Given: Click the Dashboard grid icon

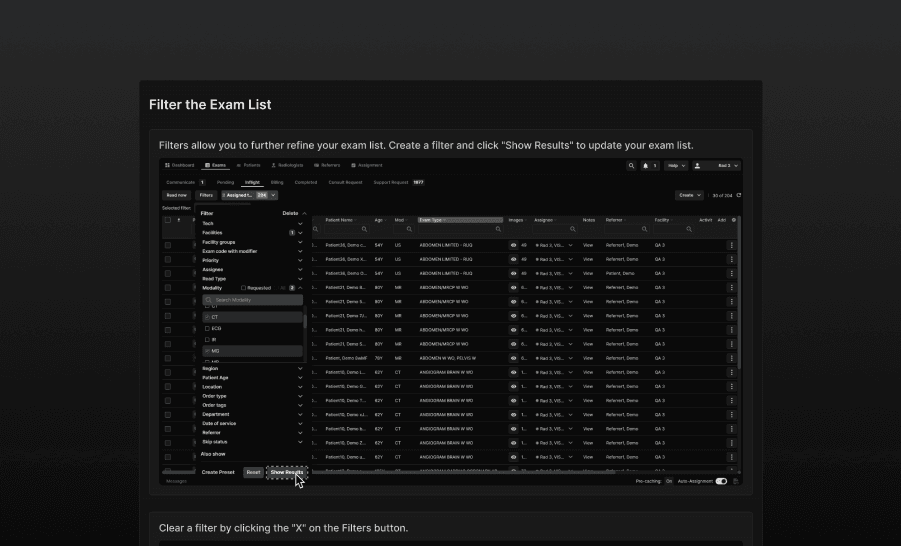Looking at the screenshot, I should (x=167, y=166).
